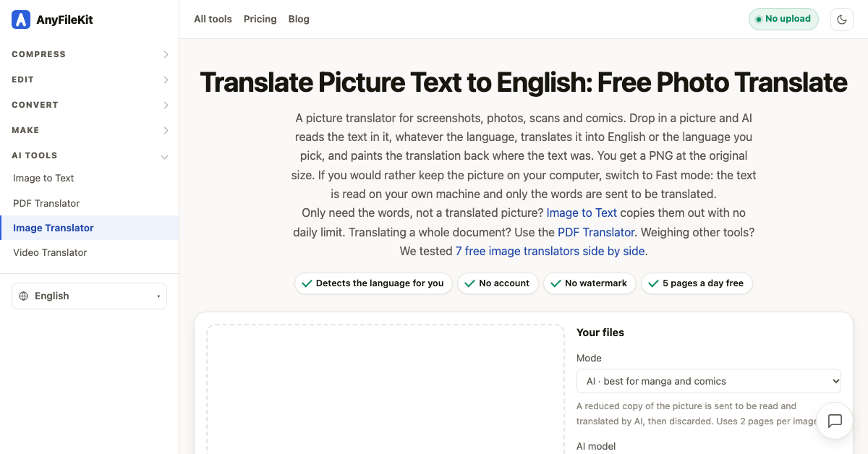Follow the Image to Text inline link
This screenshot has width=868, height=454.
coord(582,213)
